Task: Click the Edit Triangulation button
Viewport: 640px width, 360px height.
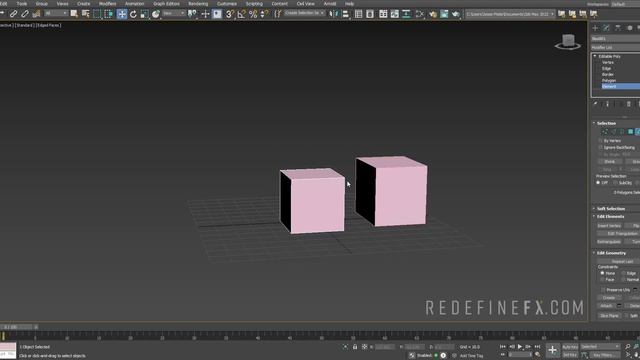Action: 619,233
